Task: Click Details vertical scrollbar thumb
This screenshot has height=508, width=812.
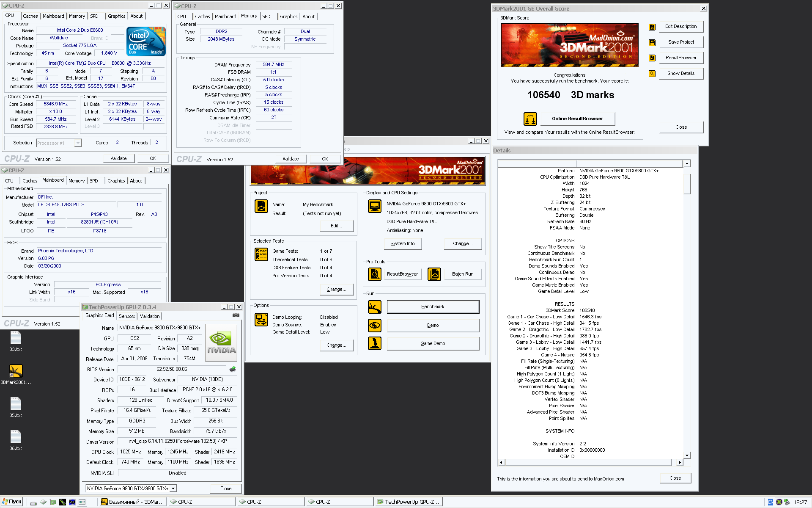Action: click(x=687, y=183)
